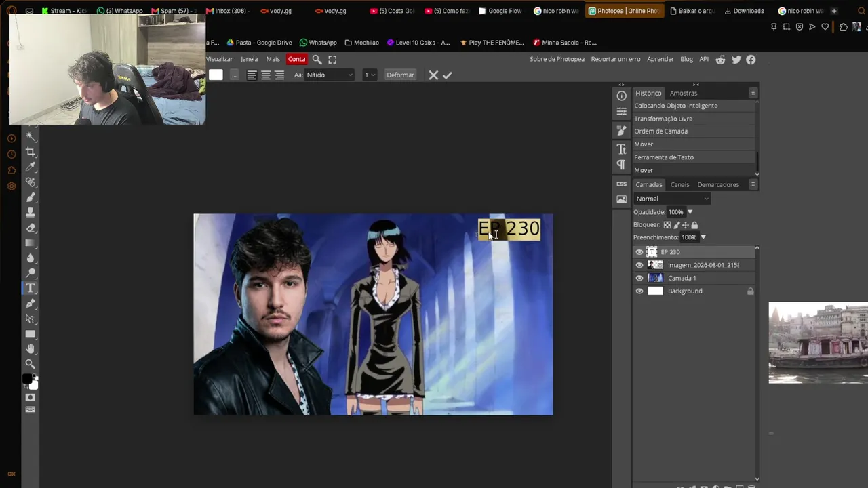Toggle lock image pixels brush icon
Viewport: 868px width, 488px height.
coord(676,225)
